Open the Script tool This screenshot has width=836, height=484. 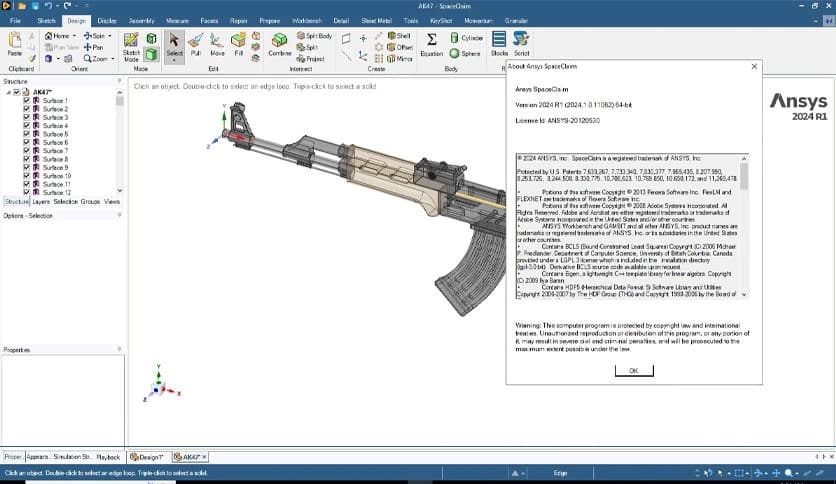521,44
